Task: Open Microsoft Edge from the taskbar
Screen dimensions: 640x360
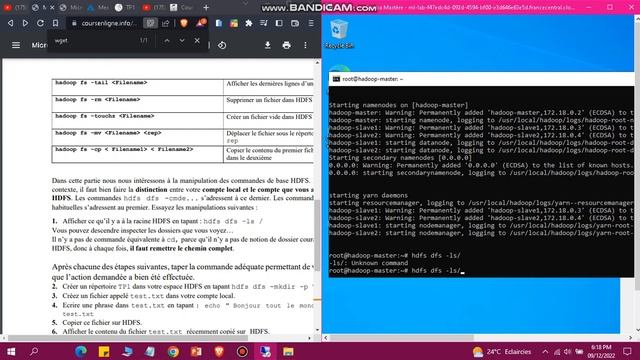Action: pos(81,351)
